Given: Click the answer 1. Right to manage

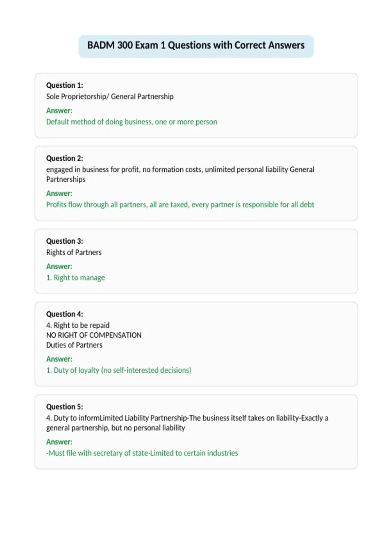Looking at the screenshot, I should point(75,278).
